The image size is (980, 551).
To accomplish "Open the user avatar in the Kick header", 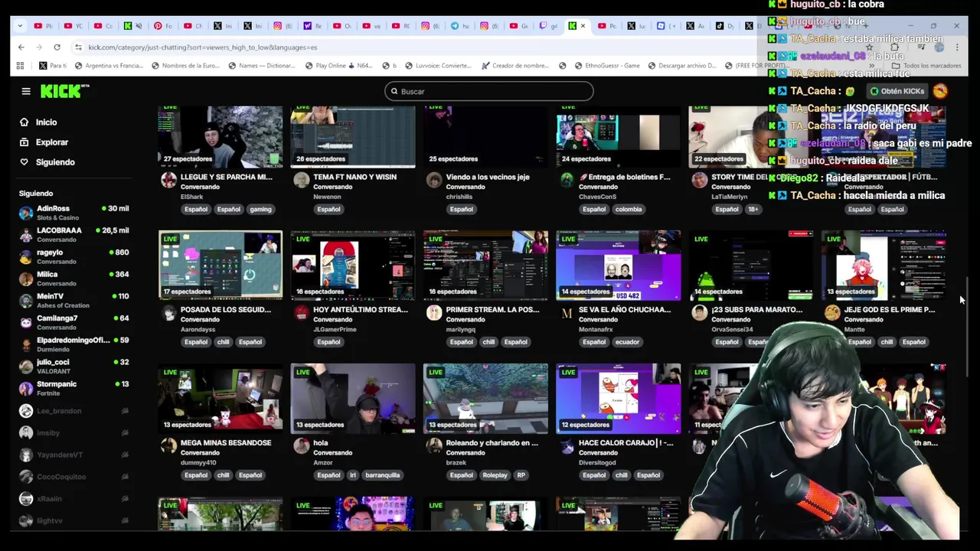I will pos(940,91).
